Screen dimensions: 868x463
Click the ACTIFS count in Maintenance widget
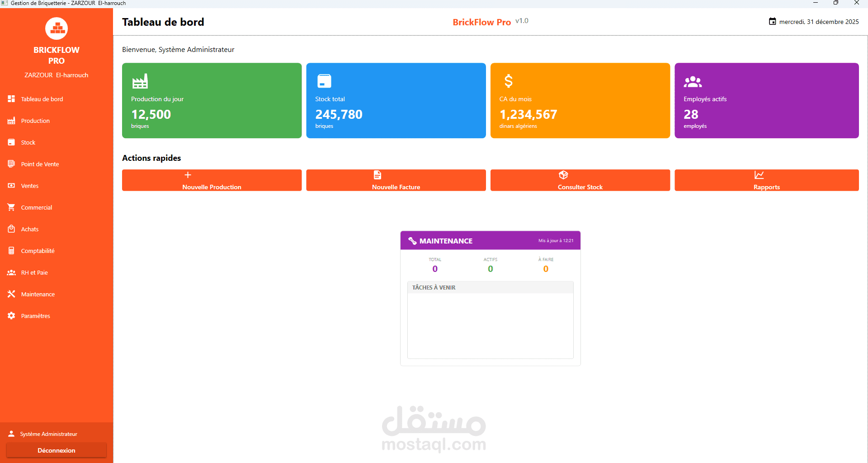click(x=491, y=269)
